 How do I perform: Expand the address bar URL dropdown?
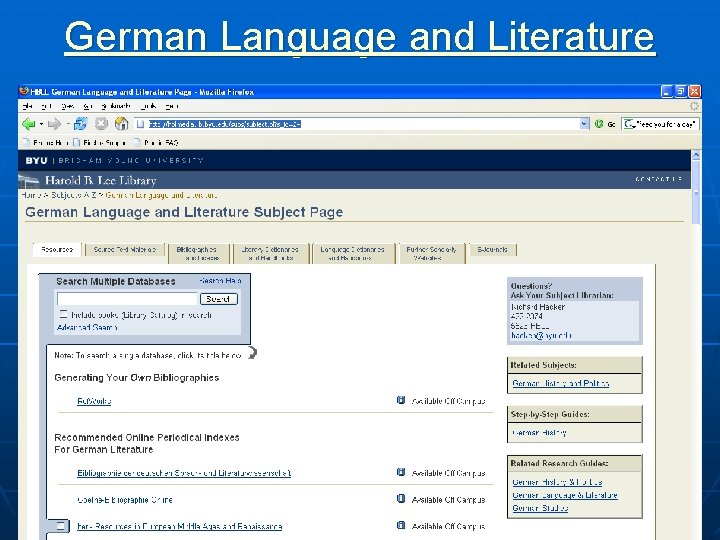tap(584, 124)
